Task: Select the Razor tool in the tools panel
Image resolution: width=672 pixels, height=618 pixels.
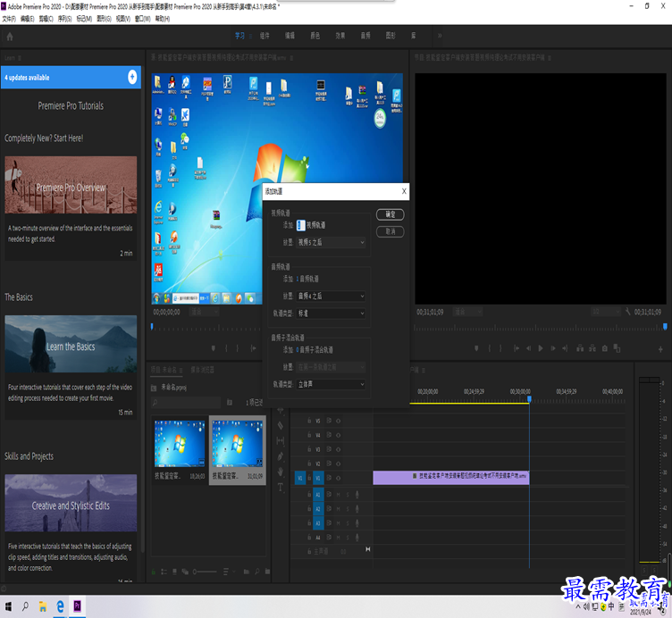Action: click(x=281, y=426)
